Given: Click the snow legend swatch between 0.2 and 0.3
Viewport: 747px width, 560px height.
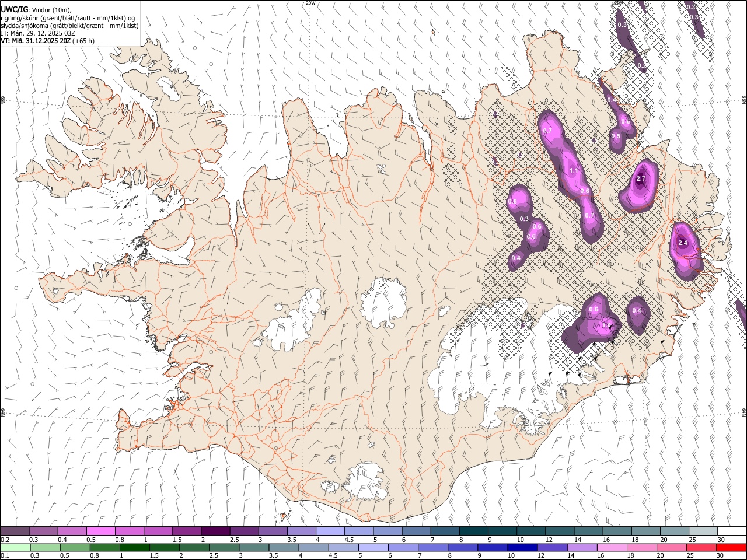Looking at the screenshot, I should (15, 531).
